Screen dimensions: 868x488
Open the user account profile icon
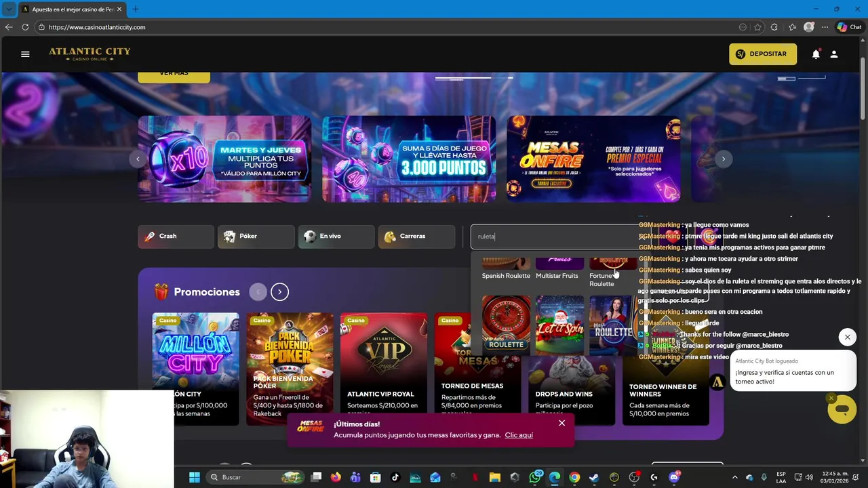click(x=834, y=54)
